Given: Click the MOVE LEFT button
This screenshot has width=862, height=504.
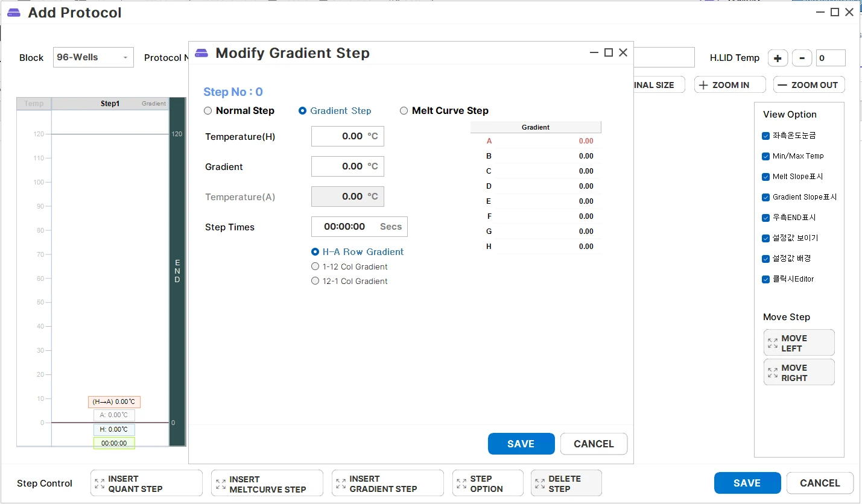Looking at the screenshot, I should point(799,343).
